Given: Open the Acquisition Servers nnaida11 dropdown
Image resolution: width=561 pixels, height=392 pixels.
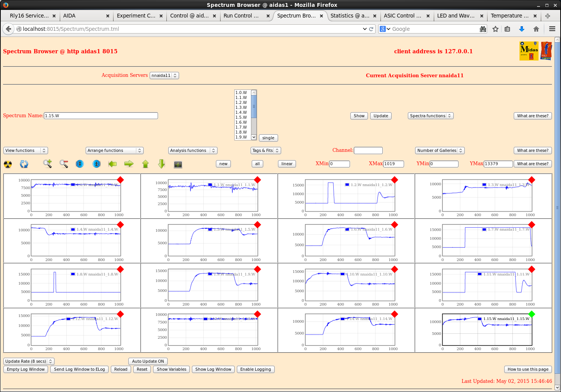Looking at the screenshot, I should tap(164, 75).
